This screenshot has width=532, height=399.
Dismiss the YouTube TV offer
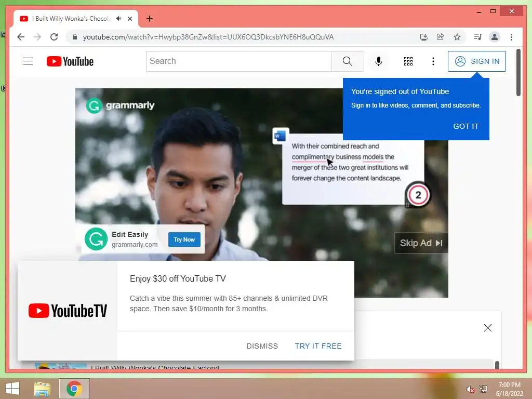[262, 346]
